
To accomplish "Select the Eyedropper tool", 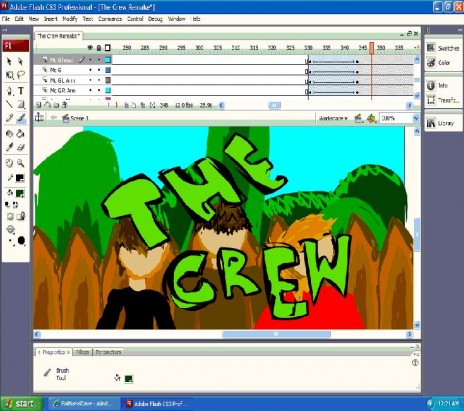I will (x=9, y=147).
